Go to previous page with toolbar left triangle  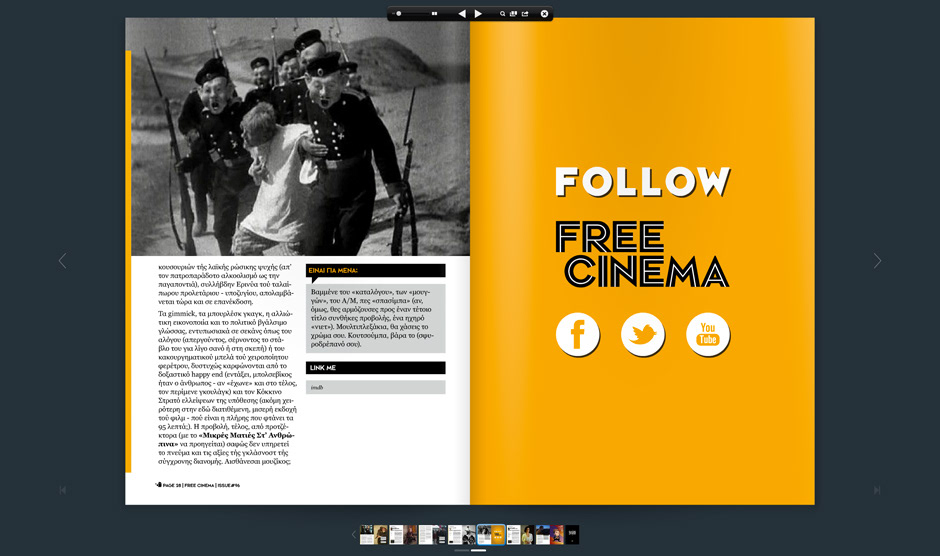click(x=462, y=13)
